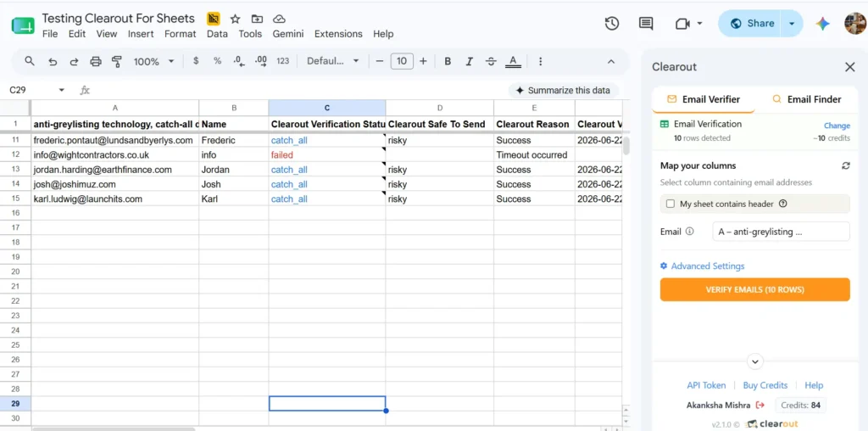Open the Name box dropdown arrow
Image resolution: width=868 pixels, height=431 pixels.
click(61, 90)
